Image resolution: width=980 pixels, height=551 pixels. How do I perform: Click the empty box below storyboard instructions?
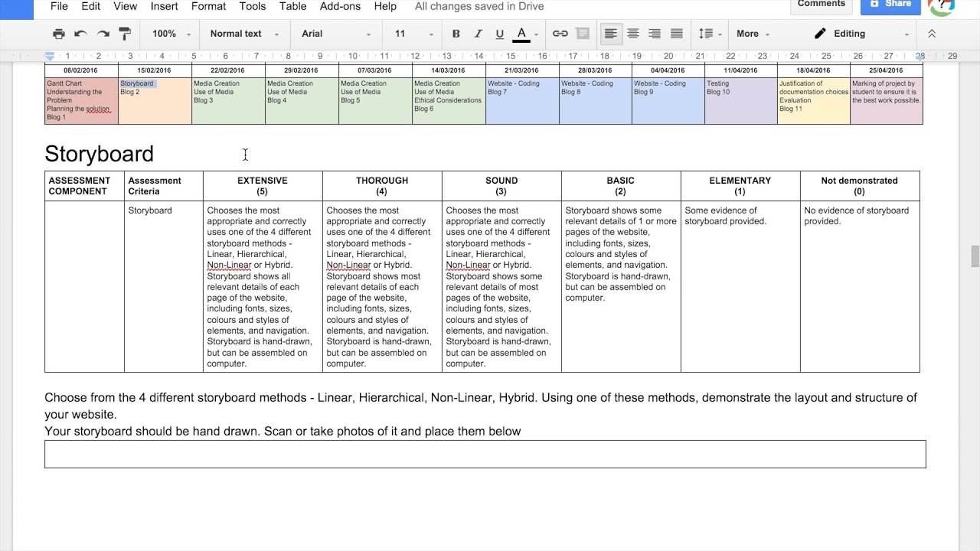(485, 454)
